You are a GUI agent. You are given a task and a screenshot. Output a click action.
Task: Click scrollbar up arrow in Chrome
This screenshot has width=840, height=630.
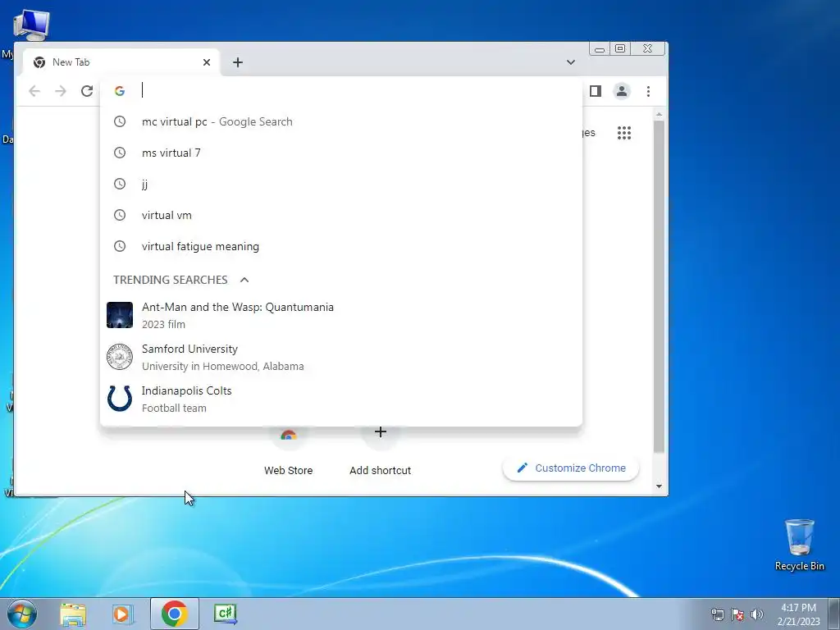coord(659,114)
